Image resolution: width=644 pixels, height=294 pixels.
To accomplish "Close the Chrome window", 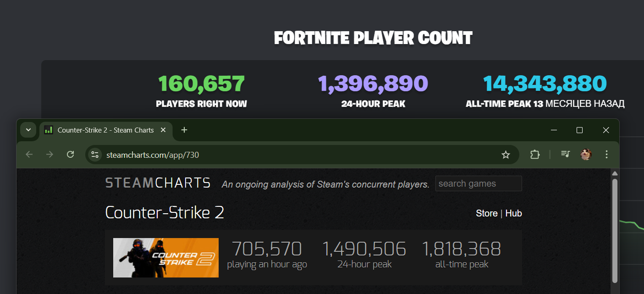I will [606, 130].
